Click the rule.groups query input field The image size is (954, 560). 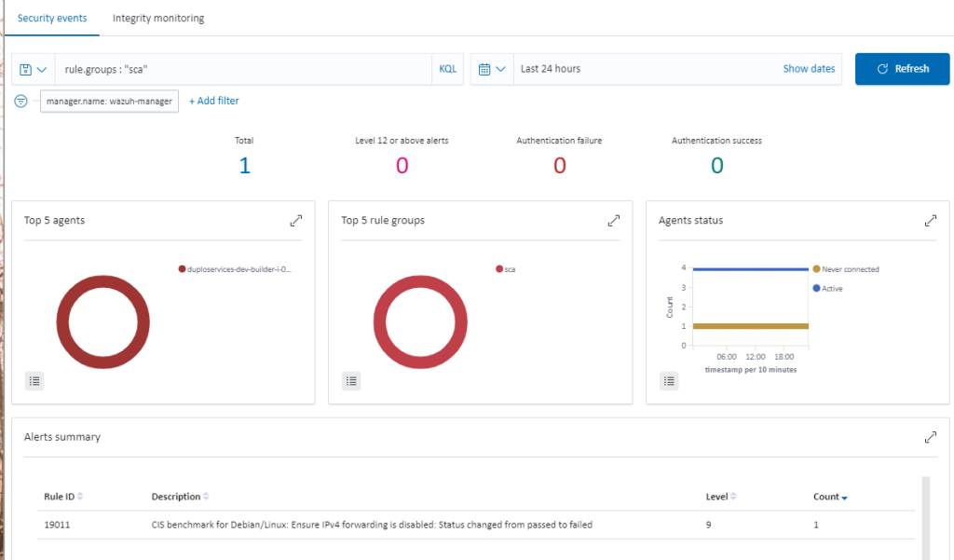pyautogui.click(x=242, y=69)
